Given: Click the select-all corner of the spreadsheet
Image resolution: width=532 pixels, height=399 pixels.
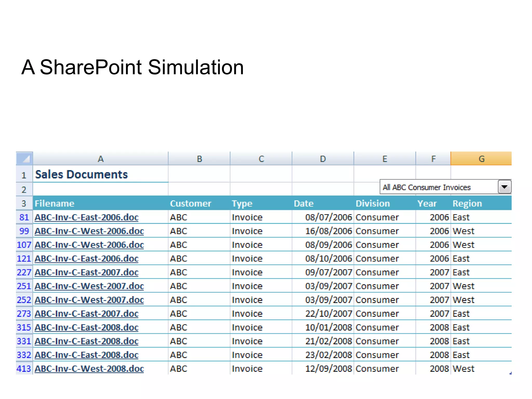Looking at the screenshot, I should 24,158.
